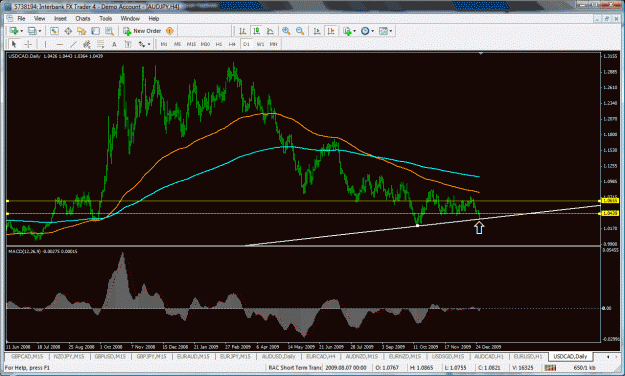
Task: Click the New Order button
Action: [142, 31]
